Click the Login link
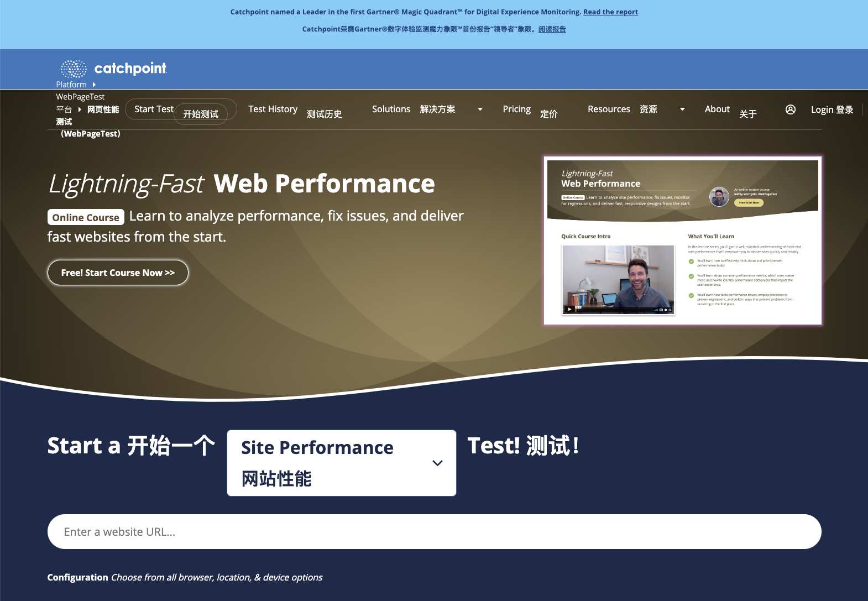Viewport: 868px width, 601px height. click(x=832, y=109)
